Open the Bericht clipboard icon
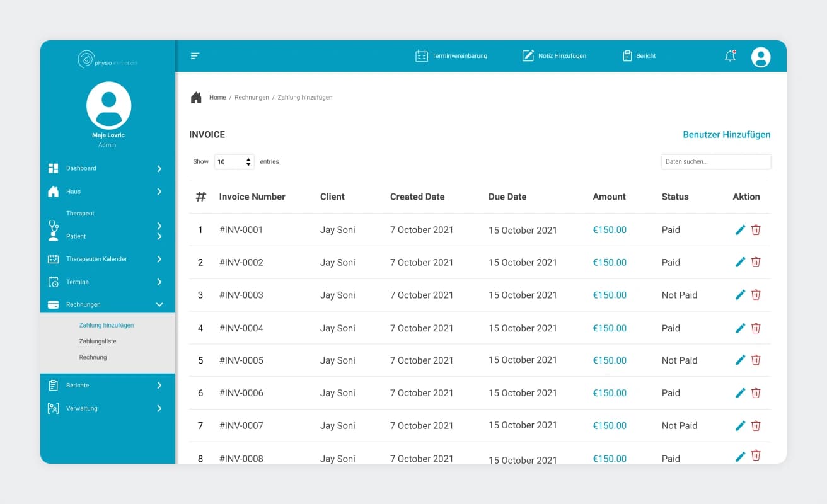 click(627, 55)
